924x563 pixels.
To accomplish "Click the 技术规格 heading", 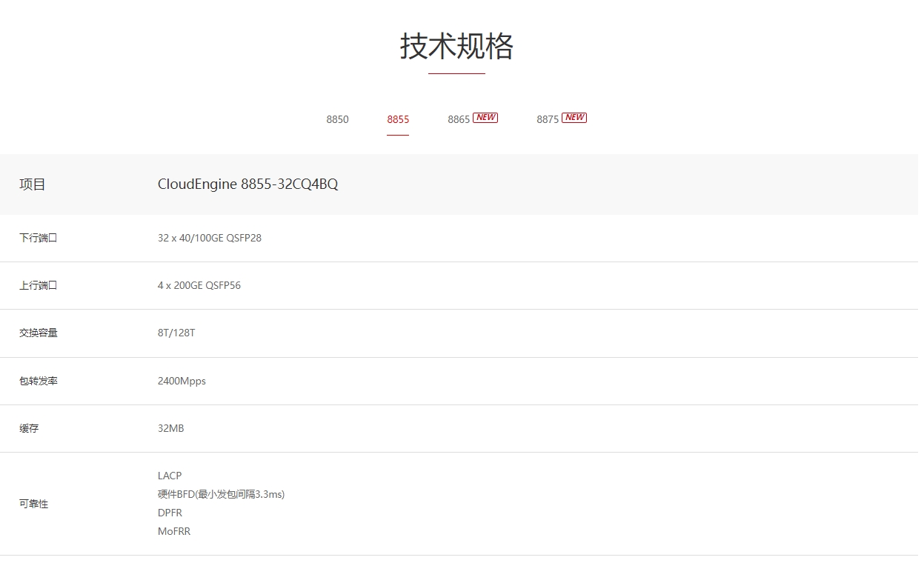I will click(x=456, y=46).
